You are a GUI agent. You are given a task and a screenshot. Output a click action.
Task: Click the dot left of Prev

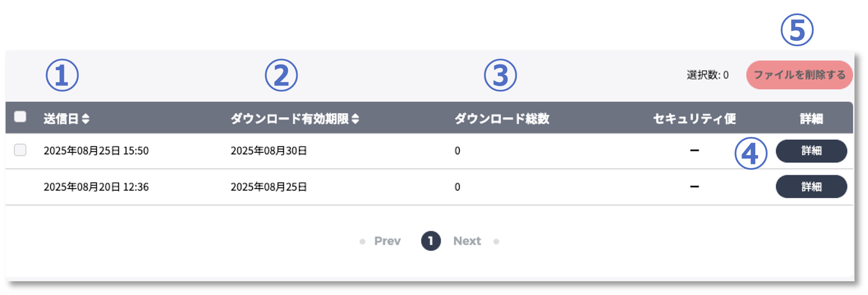point(362,242)
